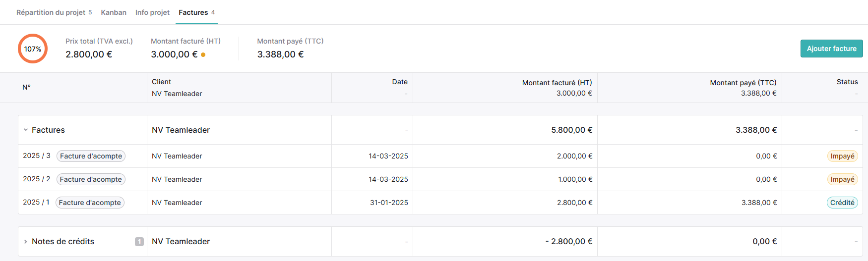Open invoice 2025 / 1 row

pos(440,203)
